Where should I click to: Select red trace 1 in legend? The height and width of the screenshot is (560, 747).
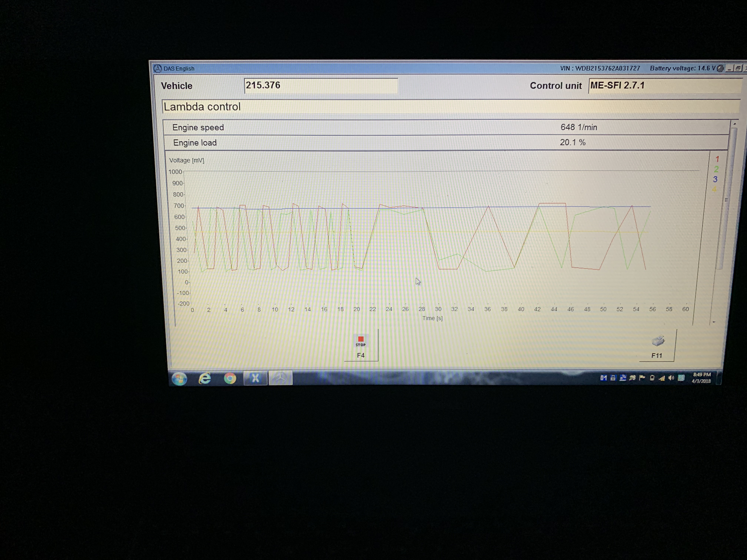(x=717, y=159)
